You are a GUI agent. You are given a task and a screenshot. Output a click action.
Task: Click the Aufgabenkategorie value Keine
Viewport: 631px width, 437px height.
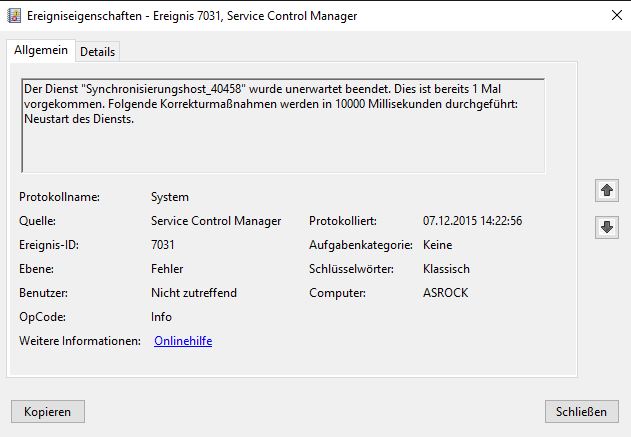click(x=437, y=245)
